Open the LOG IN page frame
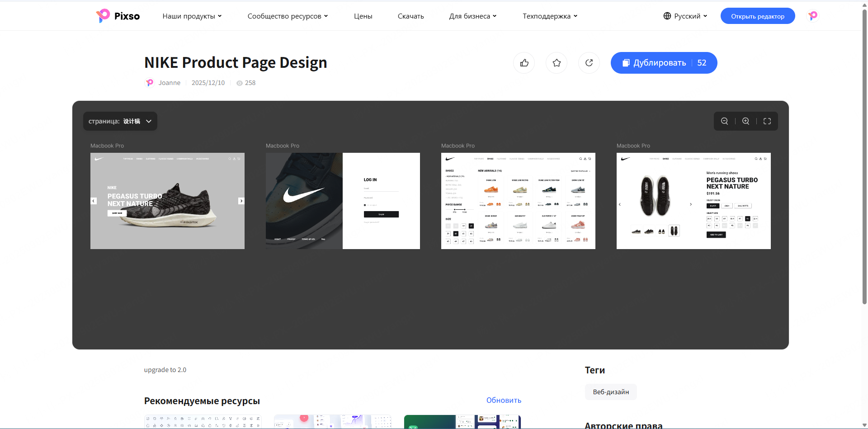 [x=343, y=201]
